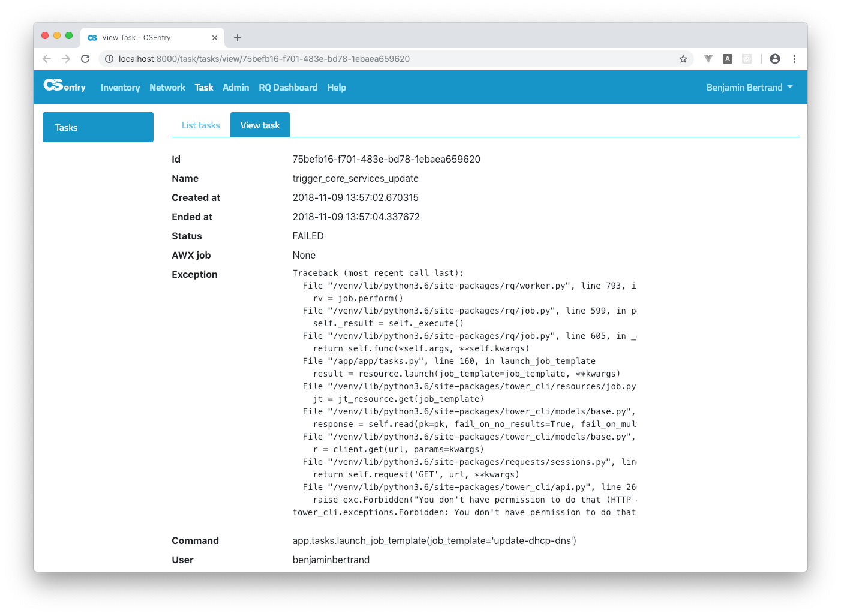Go back using the browser back arrow
Image resolution: width=841 pixels, height=616 pixels.
click(x=47, y=59)
